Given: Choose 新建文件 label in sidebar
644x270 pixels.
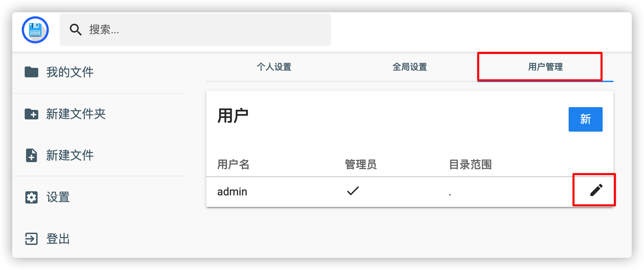Looking at the screenshot, I should point(70,155).
